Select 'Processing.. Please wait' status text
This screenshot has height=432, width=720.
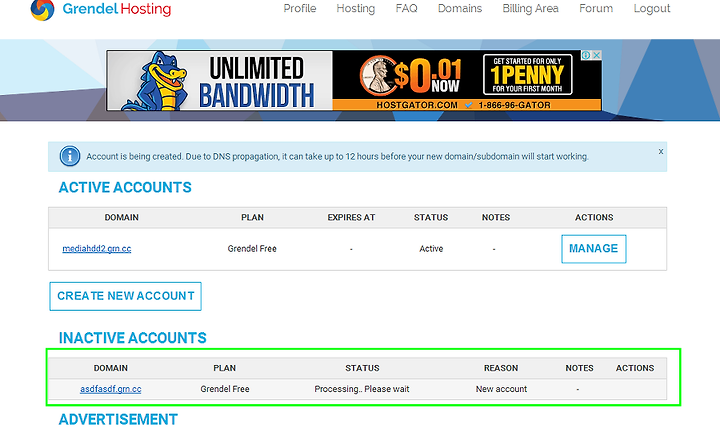coord(362,389)
